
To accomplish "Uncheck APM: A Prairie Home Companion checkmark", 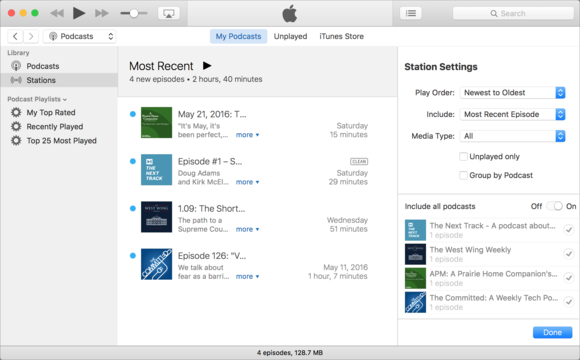I will click(x=569, y=278).
